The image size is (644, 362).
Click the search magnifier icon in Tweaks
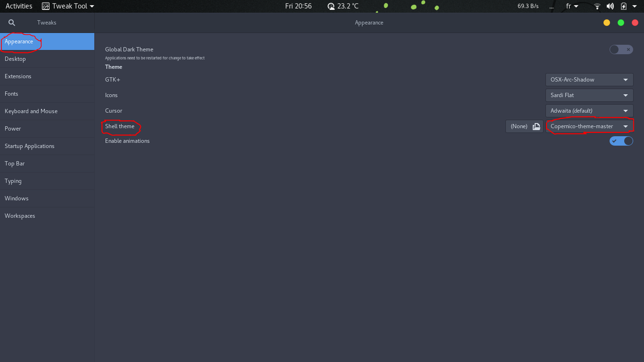(x=12, y=23)
